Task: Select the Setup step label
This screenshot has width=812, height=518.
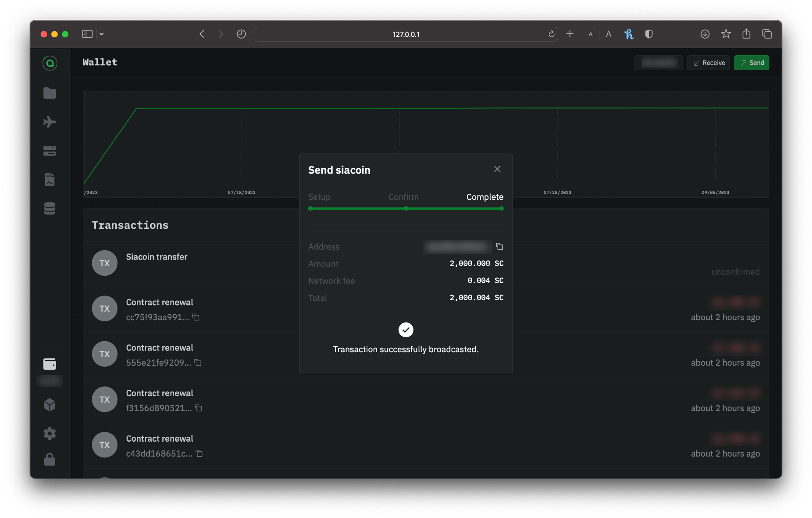Action: coord(319,197)
